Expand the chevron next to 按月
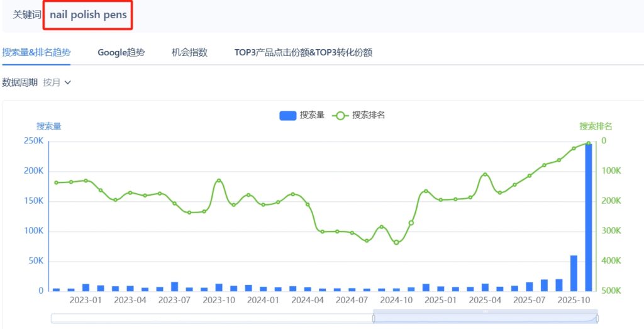 click(68, 82)
